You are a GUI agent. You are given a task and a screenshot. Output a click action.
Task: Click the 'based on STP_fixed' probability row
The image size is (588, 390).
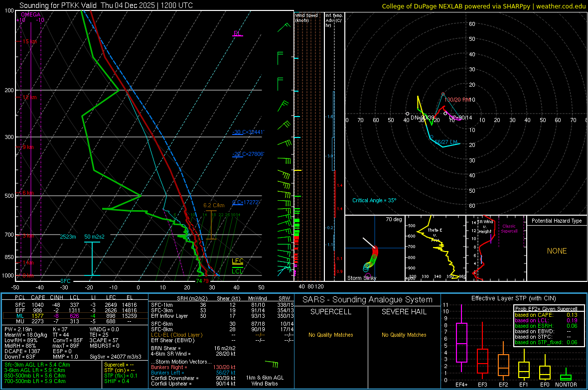(546, 342)
